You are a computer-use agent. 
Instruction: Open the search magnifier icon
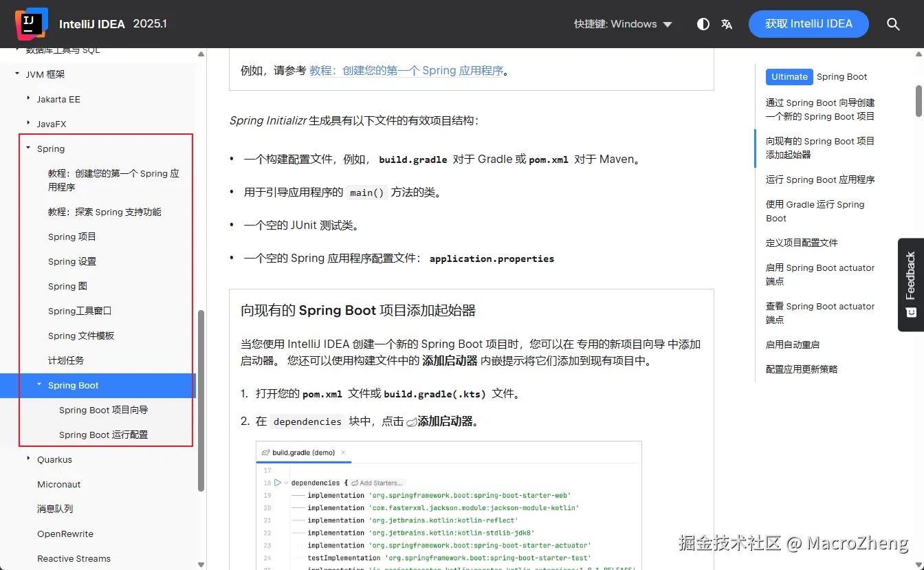point(893,24)
